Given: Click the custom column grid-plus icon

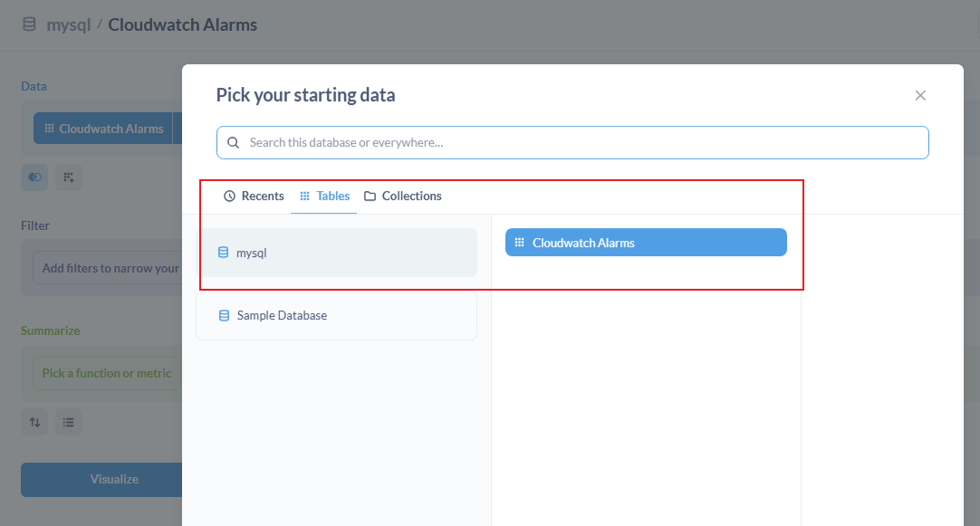Looking at the screenshot, I should pos(69,177).
